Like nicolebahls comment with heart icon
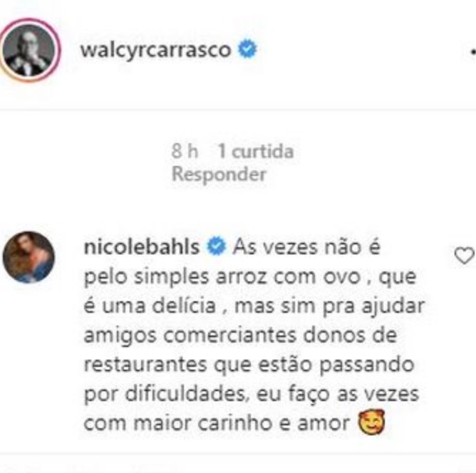 click(x=464, y=256)
